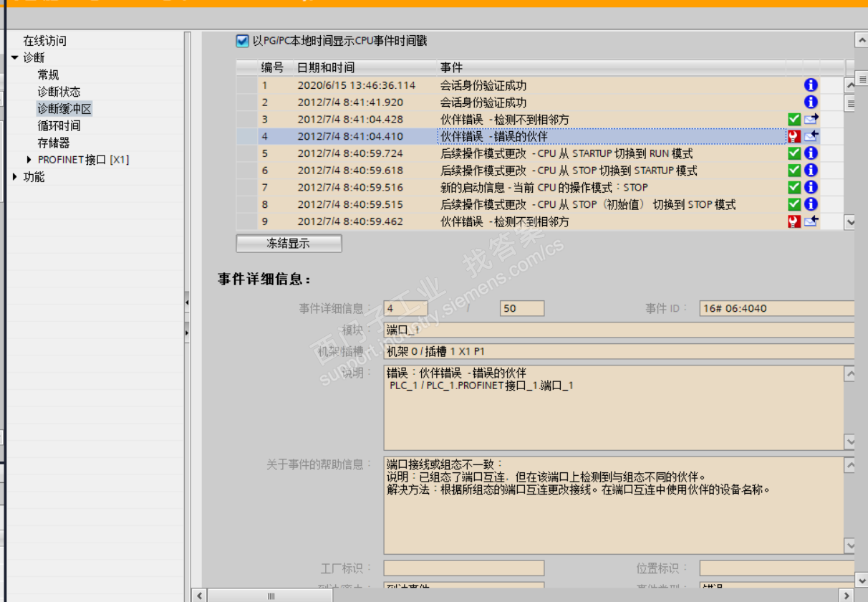Viewport: 868px width, 602px height.
Task: Click the event table scrollbar up arrow
Action: click(x=850, y=85)
